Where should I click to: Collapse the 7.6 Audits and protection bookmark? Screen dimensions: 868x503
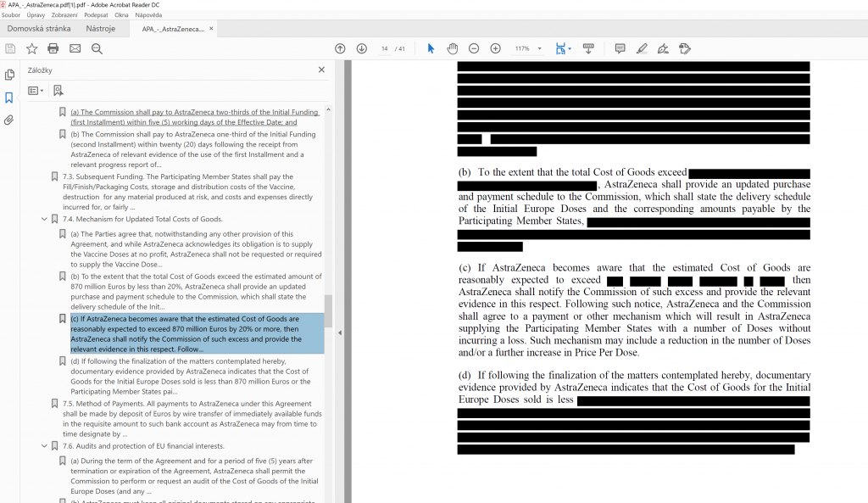pos(44,446)
